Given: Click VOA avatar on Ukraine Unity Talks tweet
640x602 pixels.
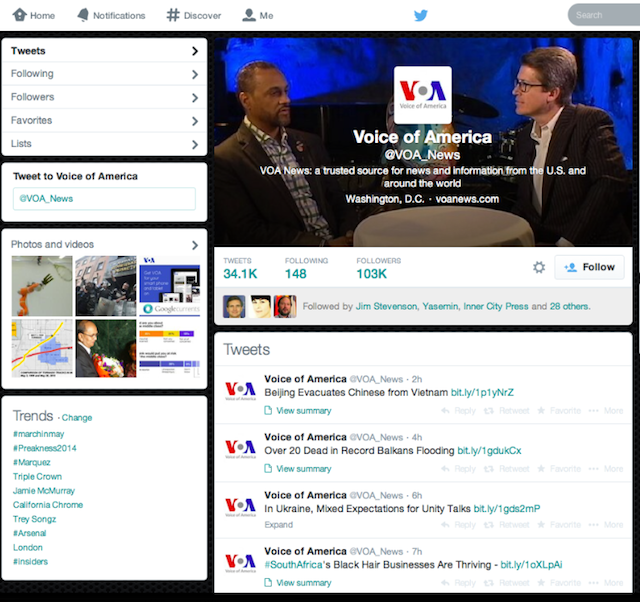Looking at the screenshot, I should pos(240,507).
